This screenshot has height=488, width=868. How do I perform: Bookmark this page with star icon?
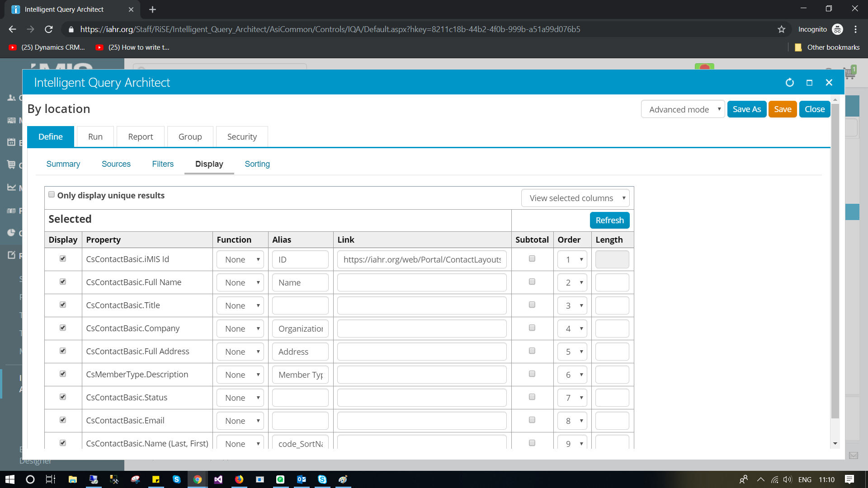click(781, 29)
